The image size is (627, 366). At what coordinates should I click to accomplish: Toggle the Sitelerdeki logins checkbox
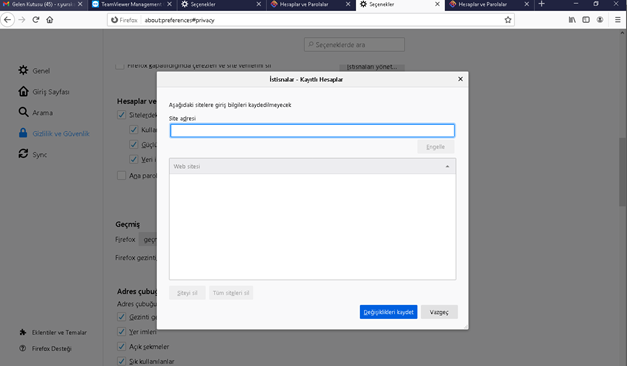[121, 115]
